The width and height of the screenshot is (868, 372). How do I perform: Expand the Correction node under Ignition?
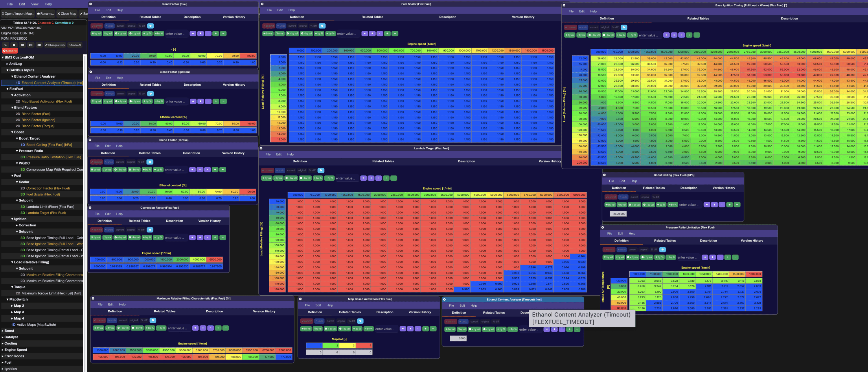[17, 225]
